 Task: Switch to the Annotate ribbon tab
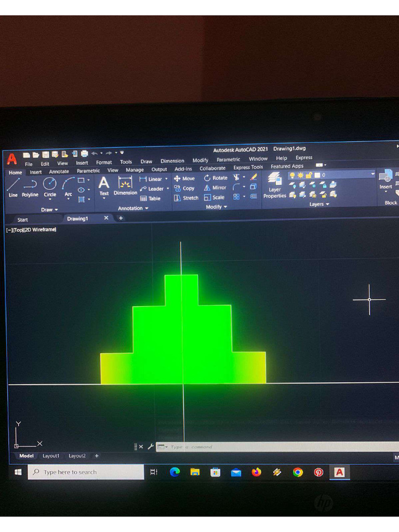tap(59, 171)
